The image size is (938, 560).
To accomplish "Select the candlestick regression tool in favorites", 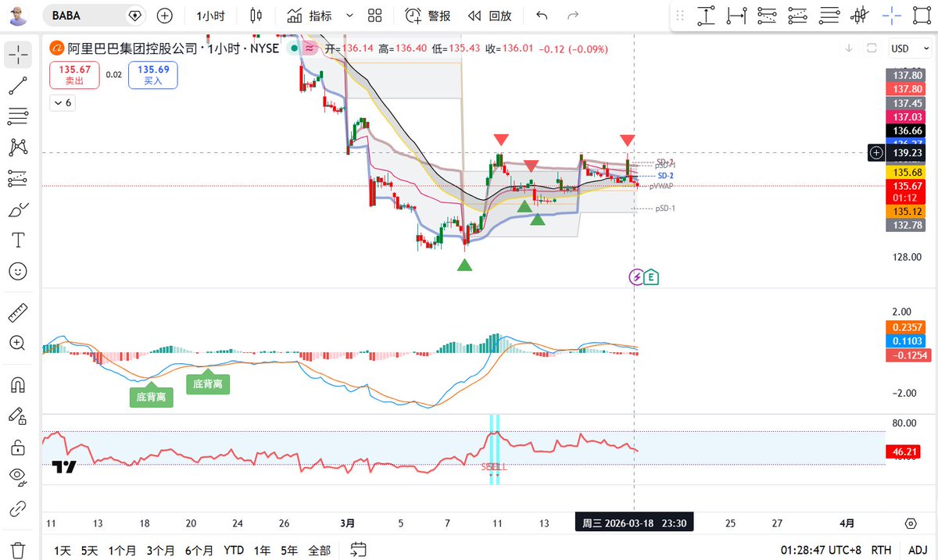I will [x=861, y=16].
